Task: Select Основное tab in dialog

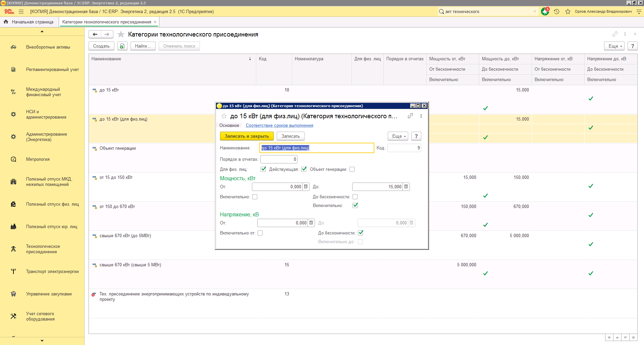Action: click(x=229, y=126)
